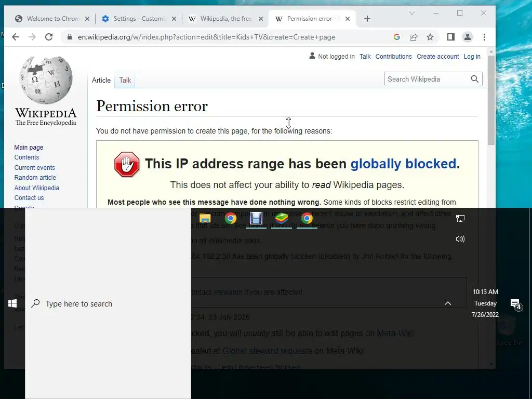
Task: Go to Main page in sidebar
Action: click(29, 147)
